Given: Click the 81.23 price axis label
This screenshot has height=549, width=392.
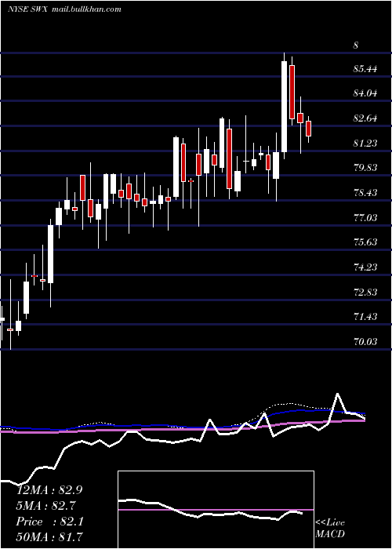Looking at the screenshot, I should (365, 144).
